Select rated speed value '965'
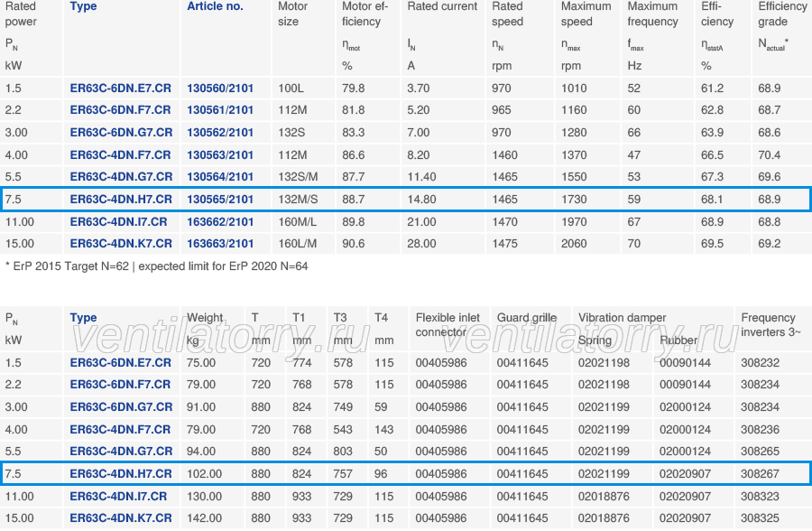This screenshot has width=812, height=531. [502, 110]
